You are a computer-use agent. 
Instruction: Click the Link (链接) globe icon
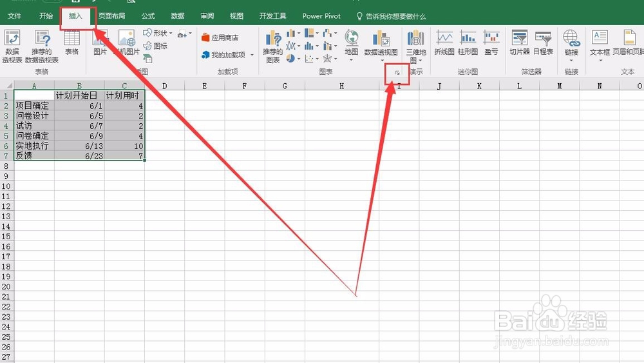click(x=571, y=38)
